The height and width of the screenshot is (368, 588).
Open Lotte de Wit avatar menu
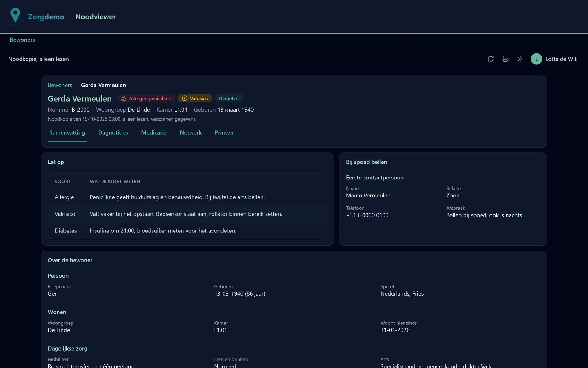[536, 59]
